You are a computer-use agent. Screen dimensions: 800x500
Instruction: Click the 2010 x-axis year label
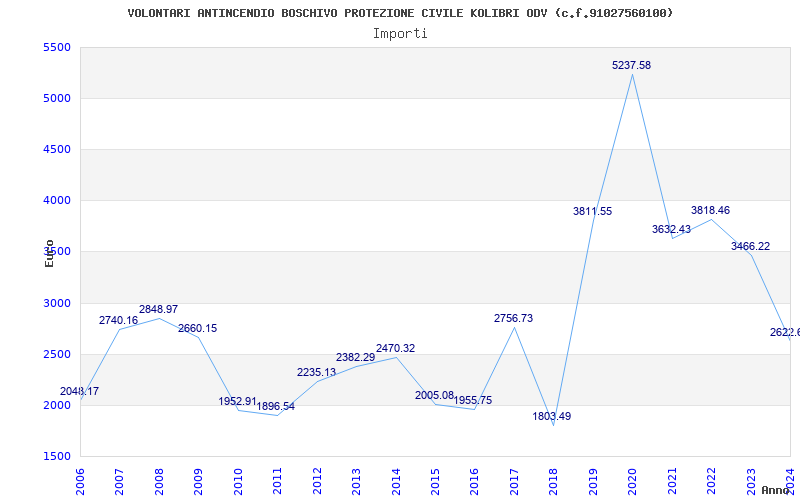[x=238, y=482]
